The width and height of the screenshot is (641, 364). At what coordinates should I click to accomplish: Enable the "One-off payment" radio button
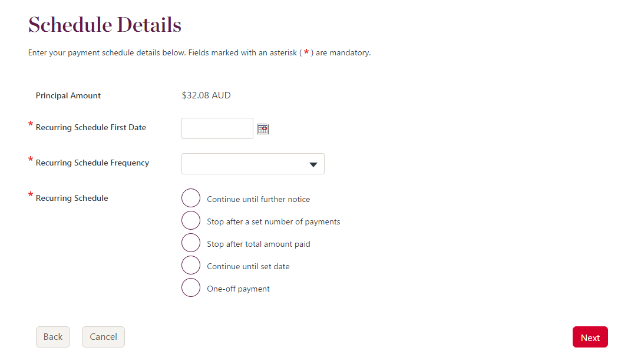[x=190, y=287]
